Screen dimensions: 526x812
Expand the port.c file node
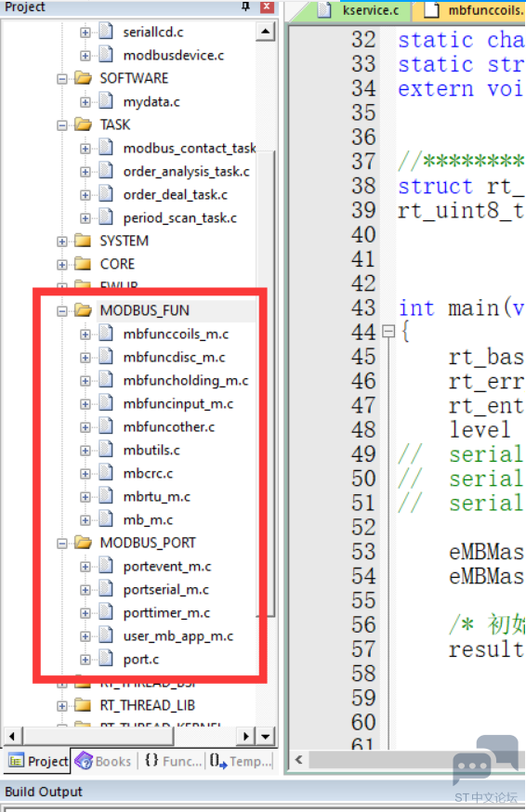click(x=85, y=660)
